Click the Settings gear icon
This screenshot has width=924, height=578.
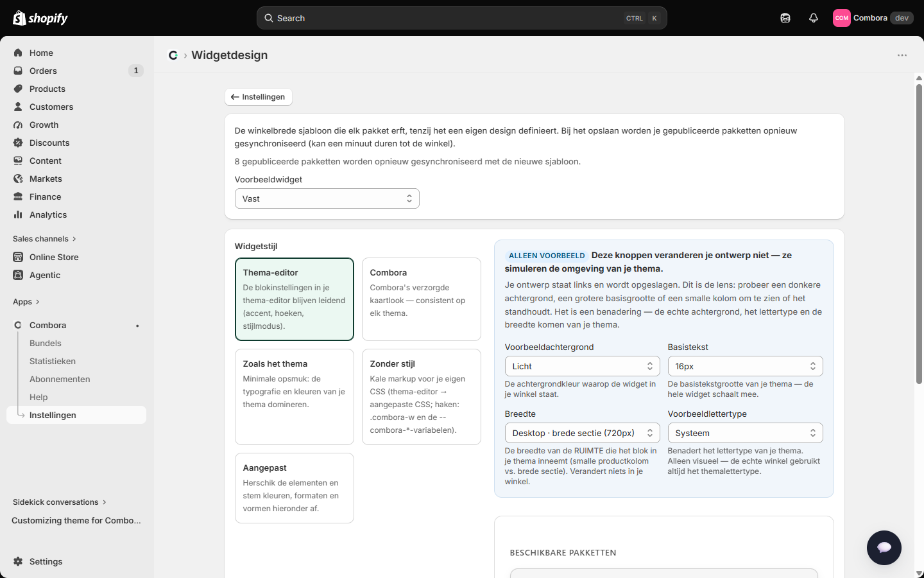coord(18,561)
